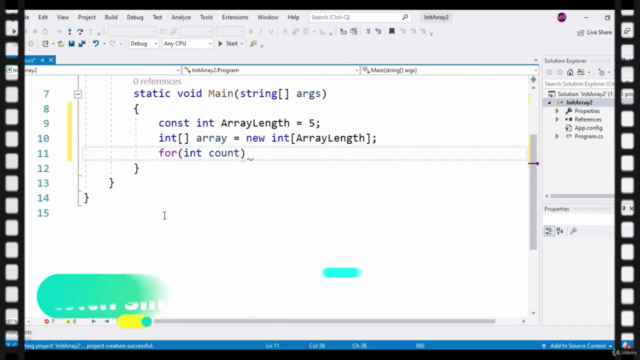The width and height of the screenshot is (640, 360).
Task: Click Switch Views icon in Solution Explorer
Action: pos(580,72)
